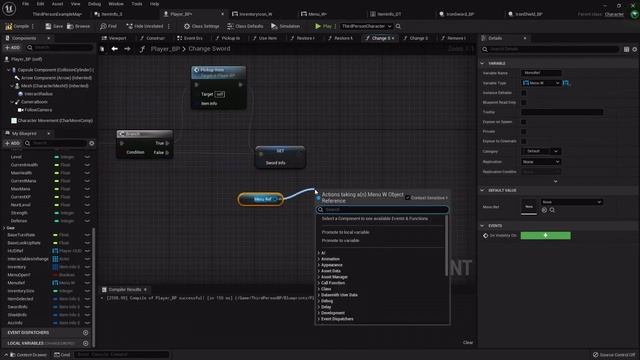
Task: Enable Expose on Spawn checkbox
Action: tap(524, 122)
